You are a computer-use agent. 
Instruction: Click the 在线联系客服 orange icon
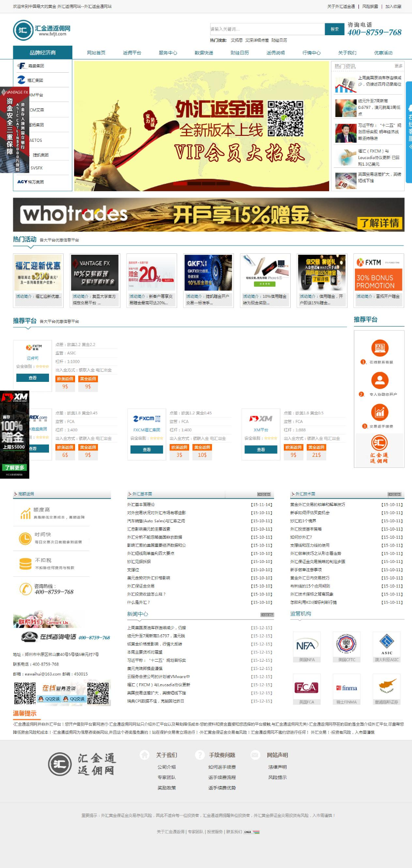pyautogui.click(x=379, y=348)
